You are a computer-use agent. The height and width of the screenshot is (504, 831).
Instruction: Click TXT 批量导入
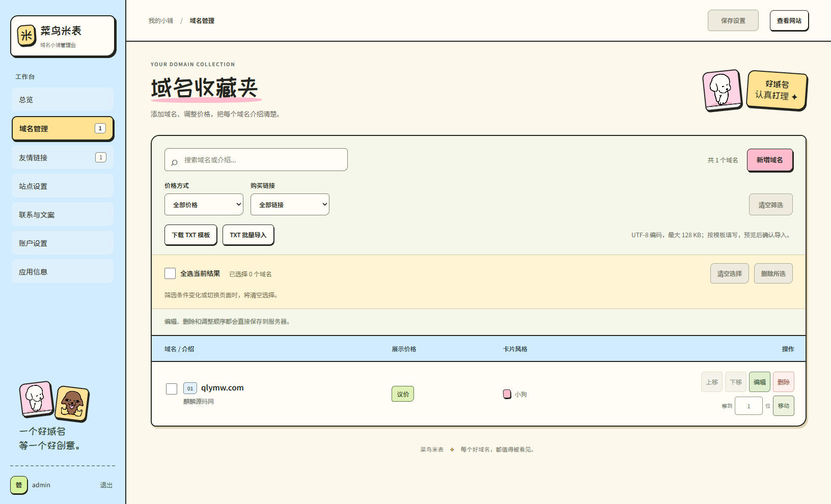[248, 235]
